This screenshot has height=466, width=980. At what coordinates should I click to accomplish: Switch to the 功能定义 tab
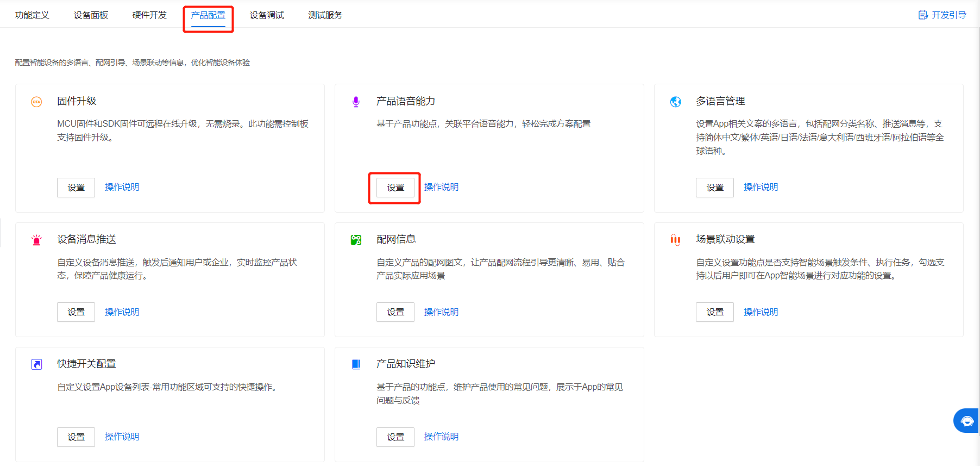[x=32, y=15]
